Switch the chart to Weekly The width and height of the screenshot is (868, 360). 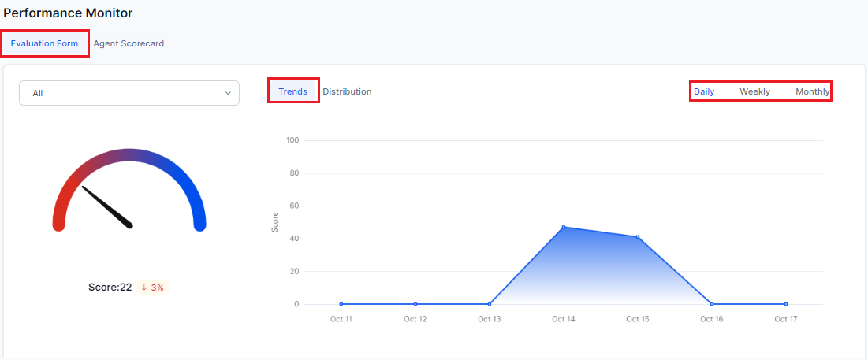(754, 91)
